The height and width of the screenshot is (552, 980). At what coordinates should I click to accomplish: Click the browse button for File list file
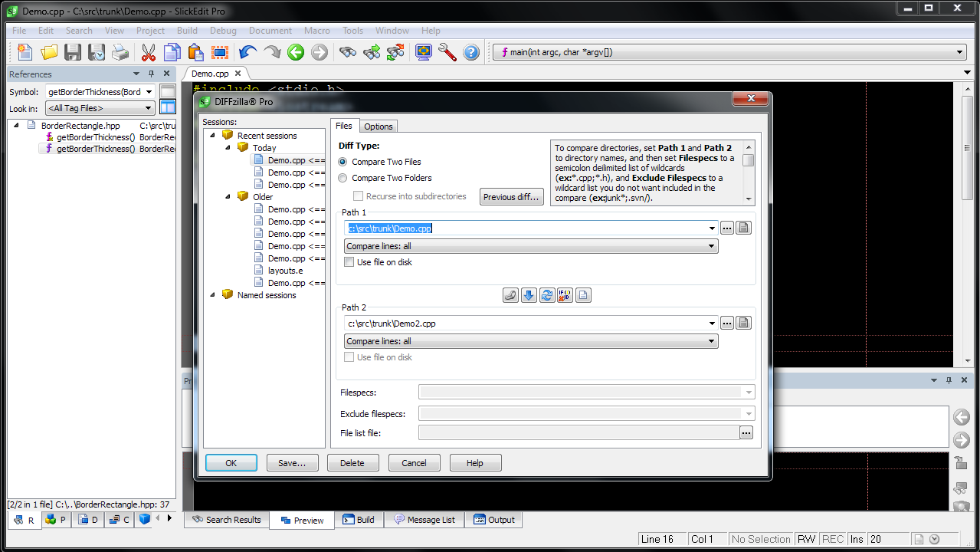[746, 433]
